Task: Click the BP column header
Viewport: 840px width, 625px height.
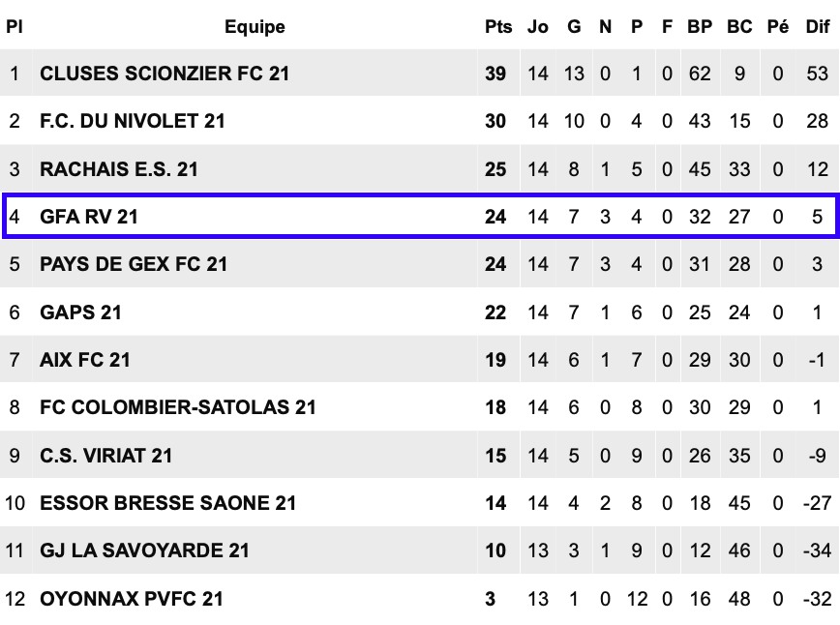Action: (x=700, y=27)
